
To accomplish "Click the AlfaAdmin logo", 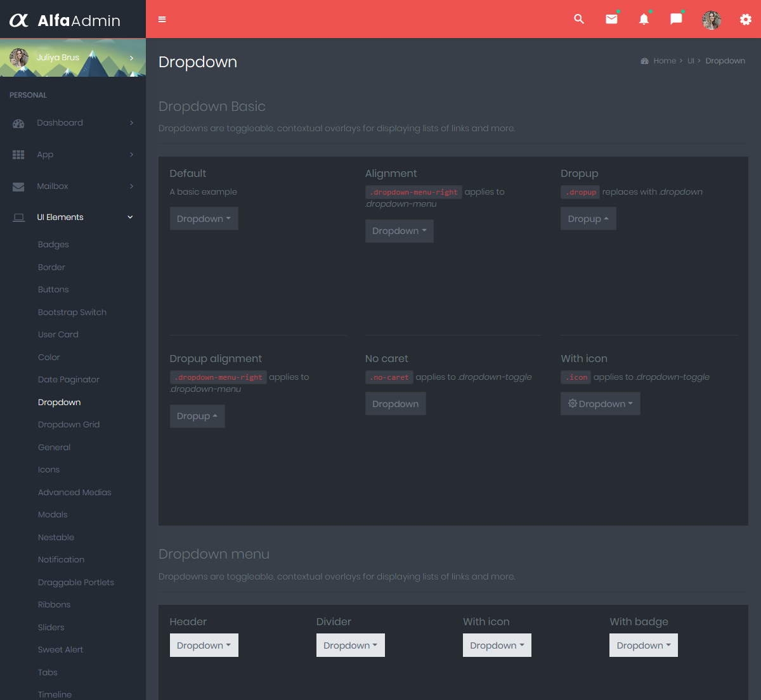I will 65,20.
